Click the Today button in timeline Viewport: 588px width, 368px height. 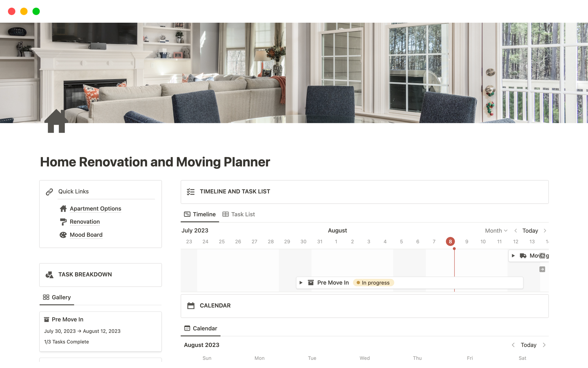[x=530, y=230]
